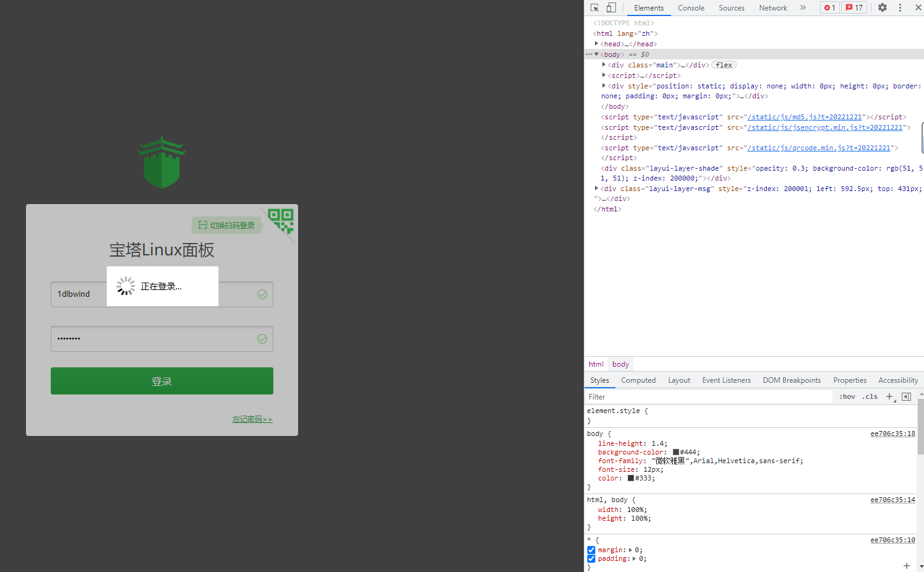Open the Computed styles tab

pos(638,380)
